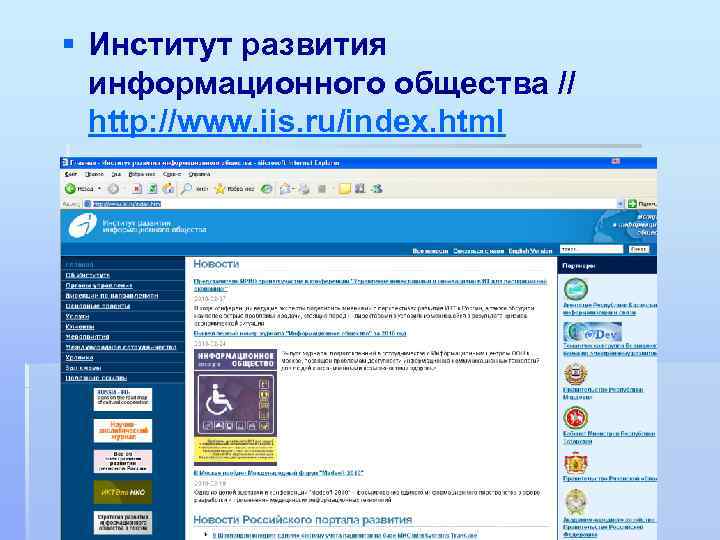Click the site search submit button
The image size is (720, 540).
[639, 249]
